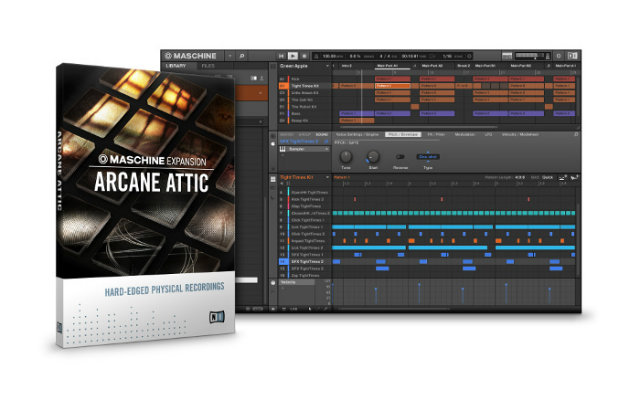Open the Velocity lane selector
The height and width of the screenshot is (400, 640).
(297, 282)
